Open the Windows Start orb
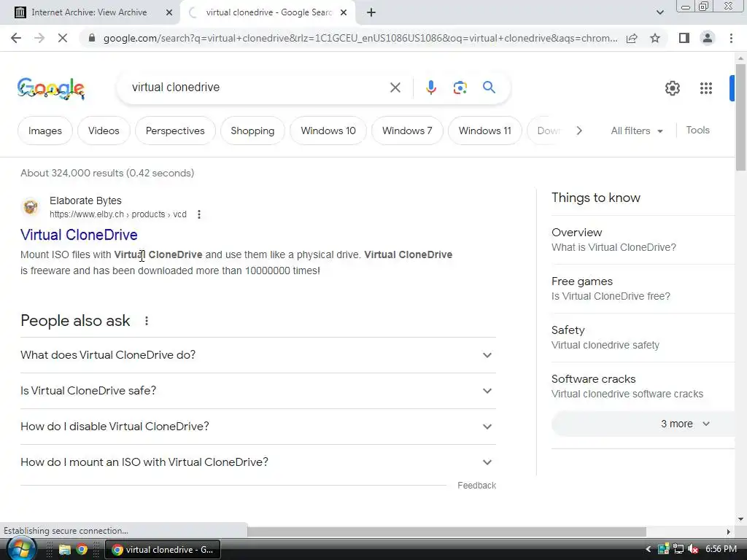The height and width of the screenshot is (560, 747). pos(21,550)
